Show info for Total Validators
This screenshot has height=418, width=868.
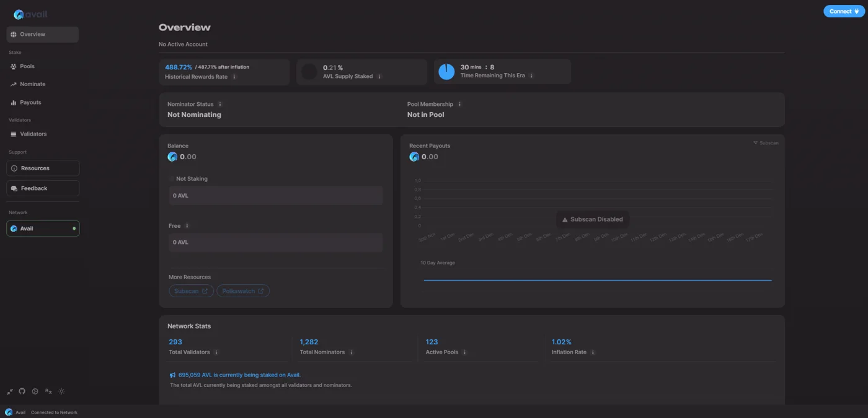tap(216, 352)
